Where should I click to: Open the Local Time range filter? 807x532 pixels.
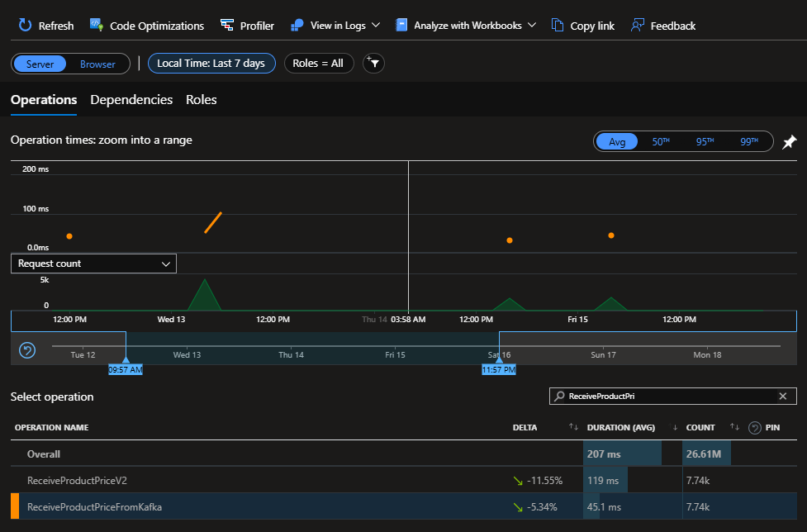click(x=211, y=64)
